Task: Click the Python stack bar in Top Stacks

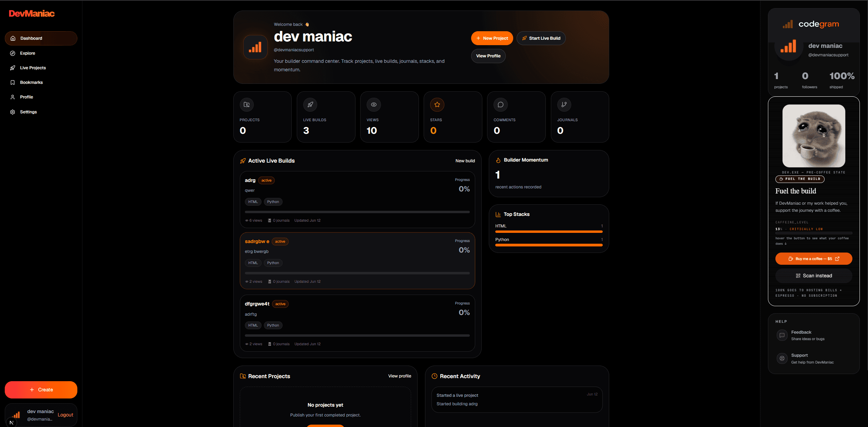Action: tap(549, 245)
